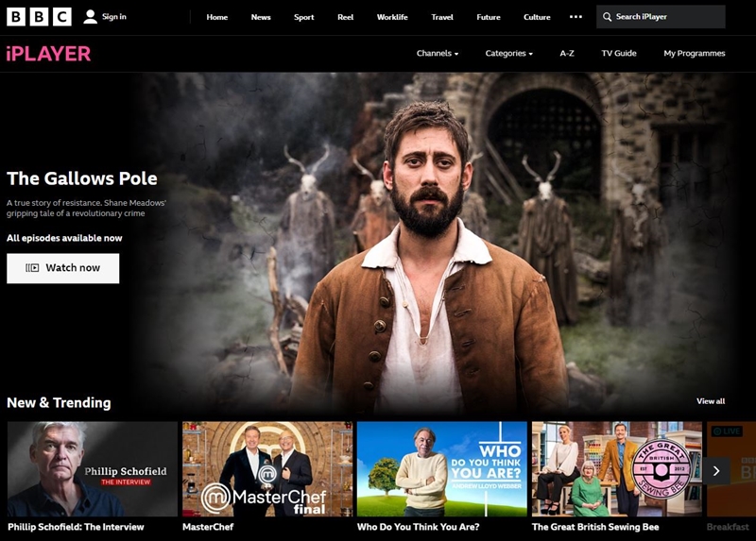Click the next arrow on carousel
This screenshot has height=541, width=756.
pos(716,470)
